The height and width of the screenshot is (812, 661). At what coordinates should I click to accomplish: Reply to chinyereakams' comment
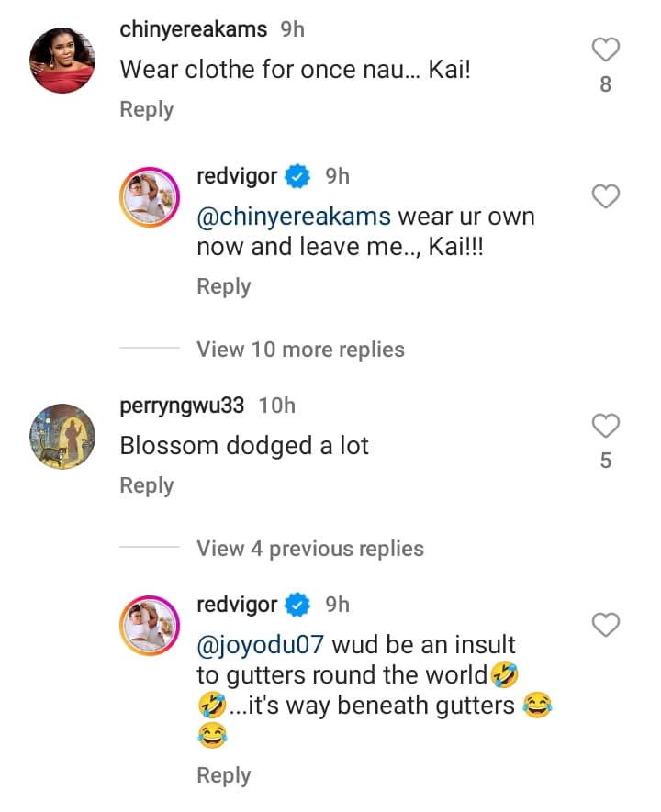click(146, 109)
